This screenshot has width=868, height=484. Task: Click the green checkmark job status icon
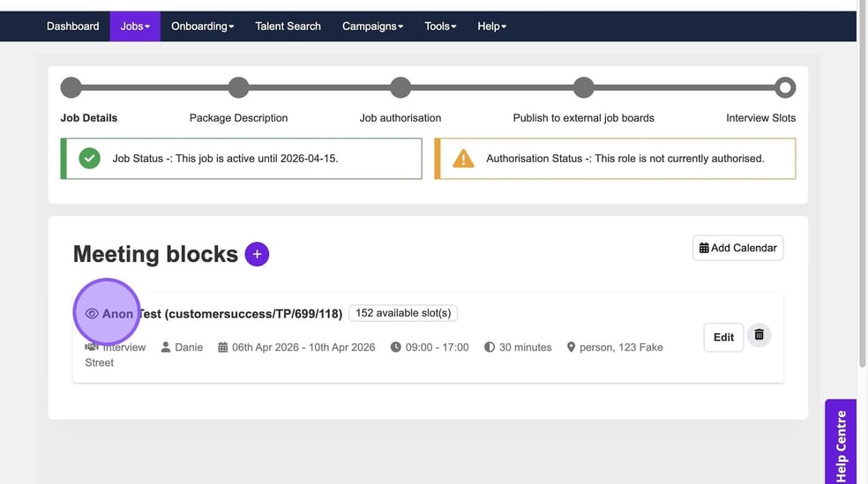click(89, 159)
